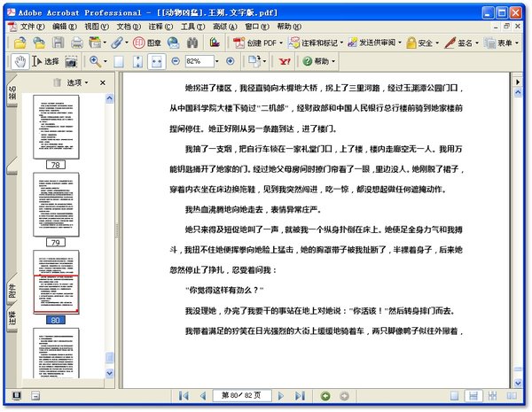The height and width of the screenshot is (412, 532).
Task: Toggle the navigation pane button at bottom-left
Action: click(x=16, y=396)
